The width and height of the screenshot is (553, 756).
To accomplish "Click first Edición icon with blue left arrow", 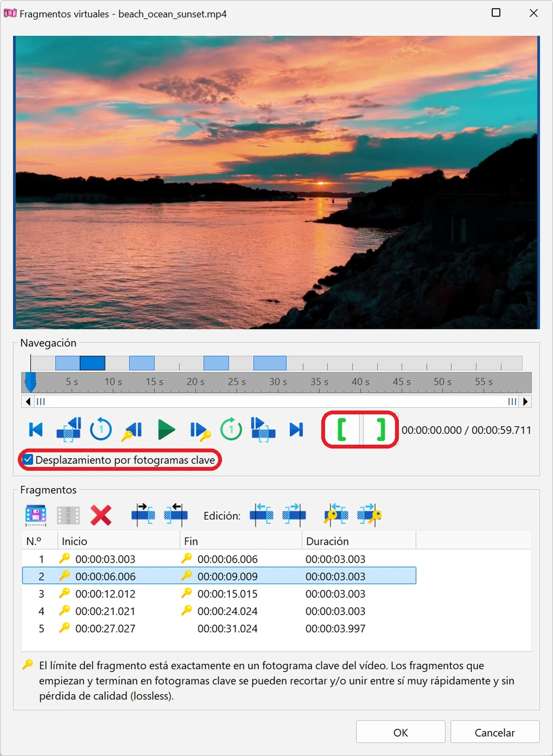I will pyautogui.click(x=262, y=514).
